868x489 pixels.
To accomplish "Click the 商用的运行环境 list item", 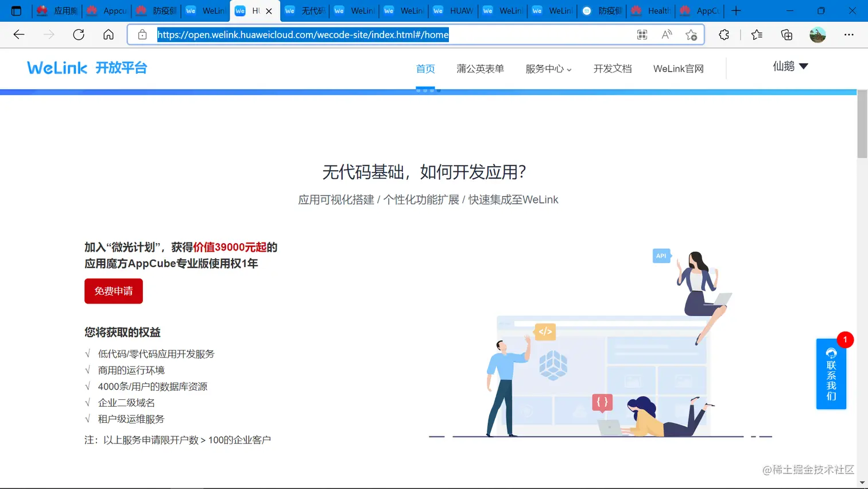I will pyautogui.click(x=131, y=370).
